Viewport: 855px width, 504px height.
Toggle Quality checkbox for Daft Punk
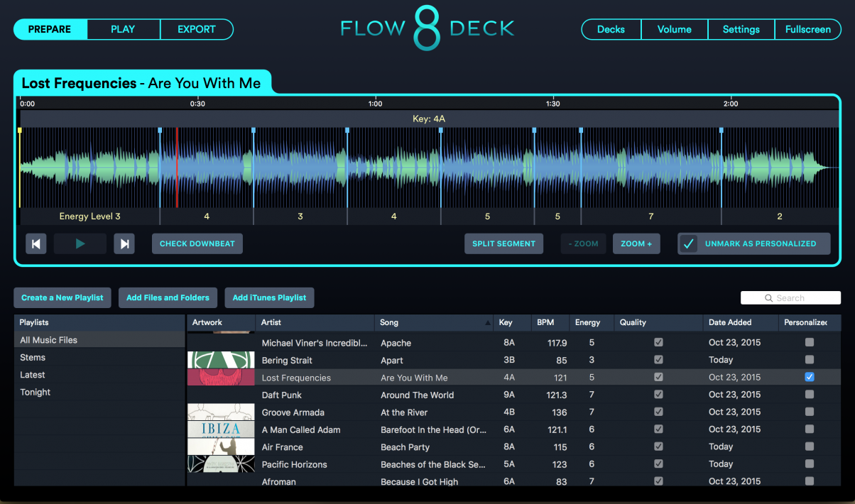pos(659,395)
